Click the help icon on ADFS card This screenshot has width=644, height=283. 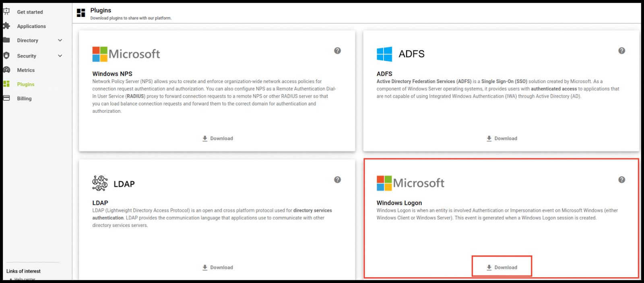[621, 51]
